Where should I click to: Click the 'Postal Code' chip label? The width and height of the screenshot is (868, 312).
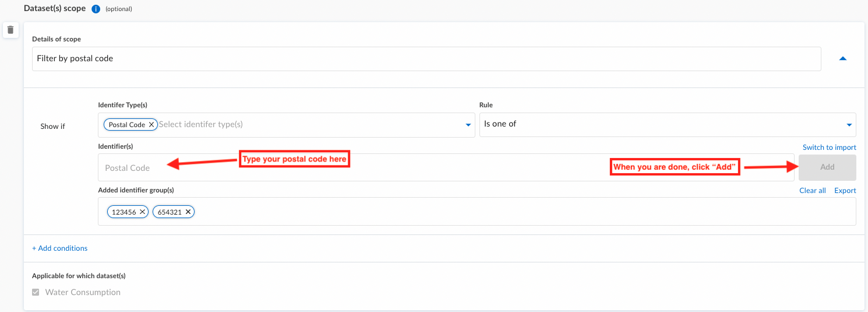[x=127, y=125]
